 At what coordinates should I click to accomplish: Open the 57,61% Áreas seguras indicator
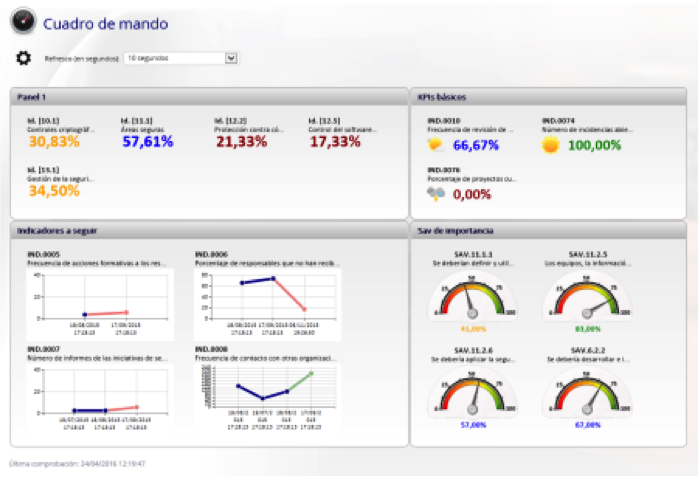tap(148, 142)
